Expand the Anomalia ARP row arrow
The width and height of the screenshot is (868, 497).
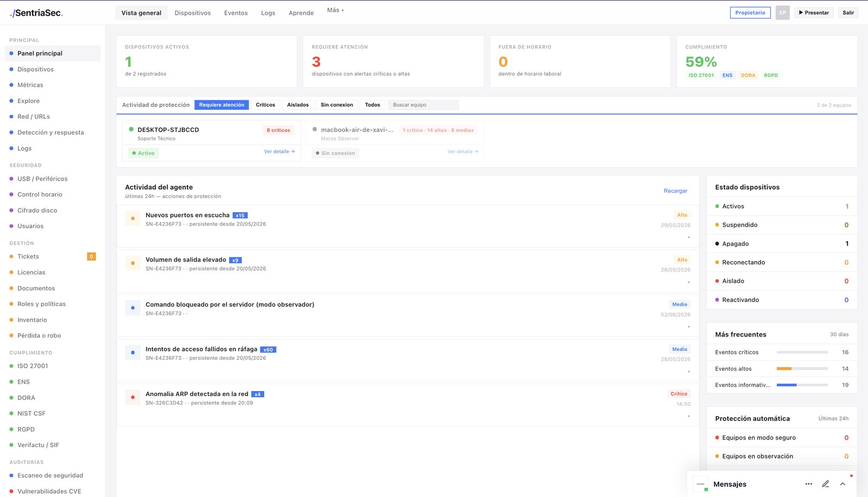pyautogui.click(x=689, y=416)
